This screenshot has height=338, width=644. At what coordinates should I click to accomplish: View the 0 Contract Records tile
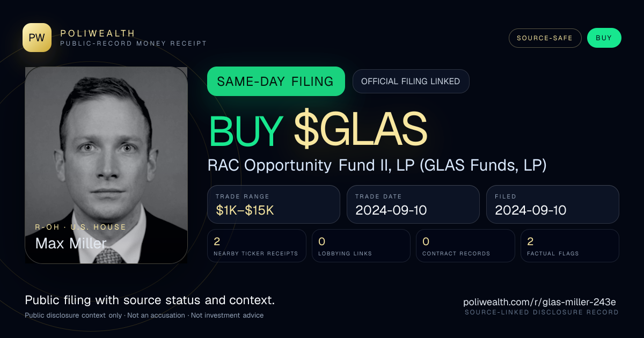tap(465, 246)
